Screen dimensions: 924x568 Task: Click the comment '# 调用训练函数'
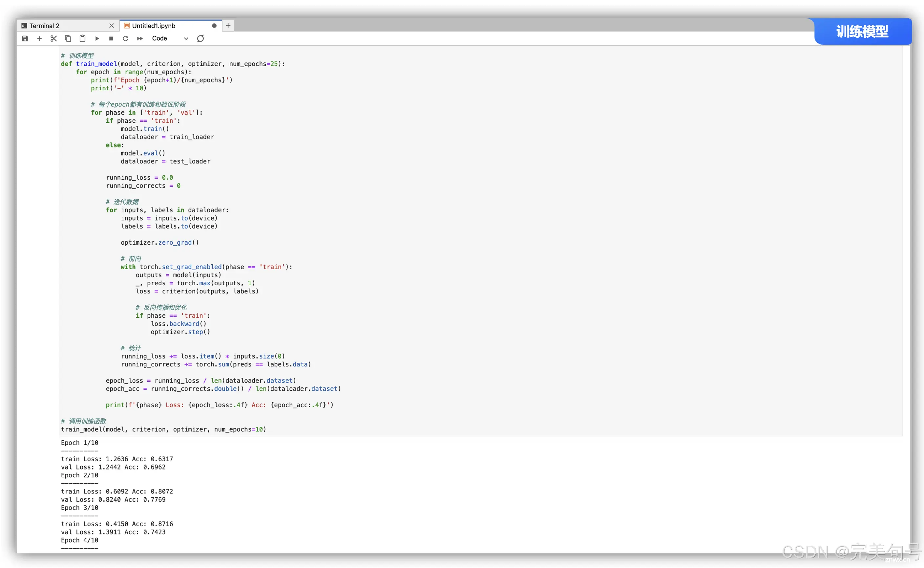coord(83,422)
